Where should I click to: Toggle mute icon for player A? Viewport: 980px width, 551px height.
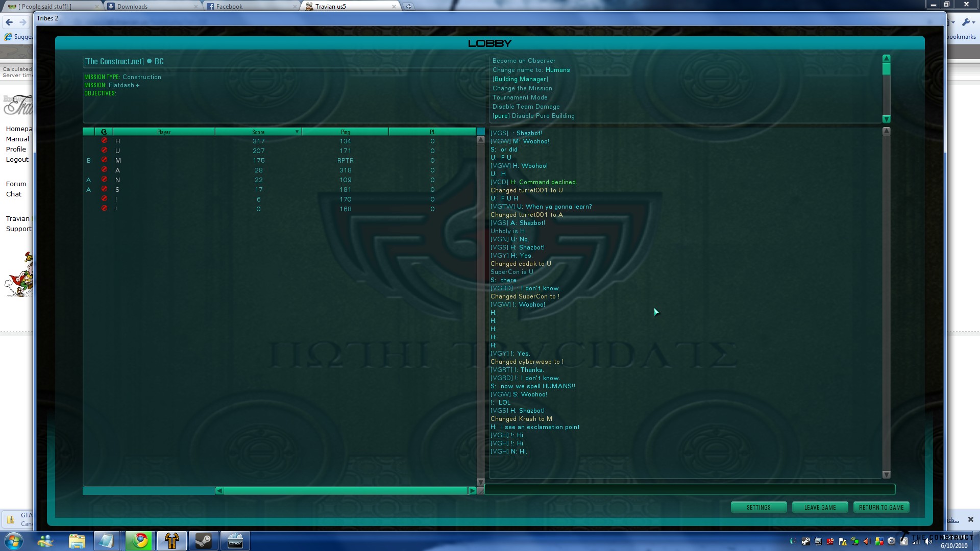tap(104, 170)
